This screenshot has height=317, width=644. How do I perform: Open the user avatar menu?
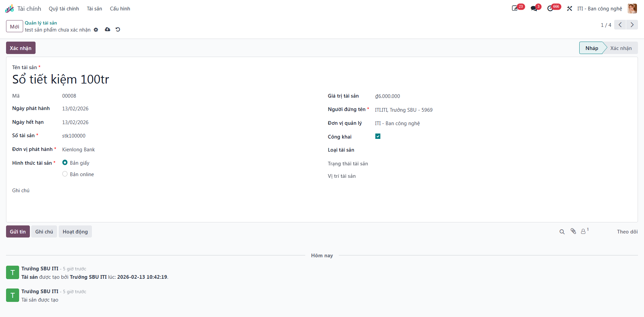(632, 9)
